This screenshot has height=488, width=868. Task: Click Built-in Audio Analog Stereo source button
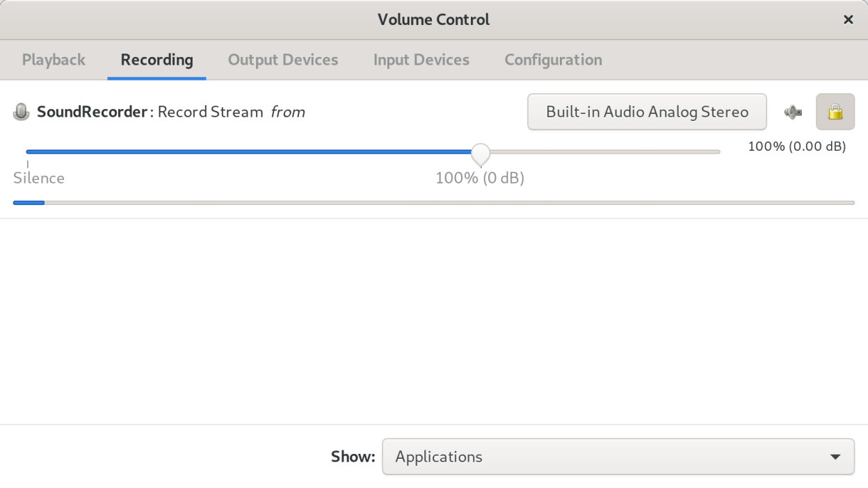tap(647, 112)
